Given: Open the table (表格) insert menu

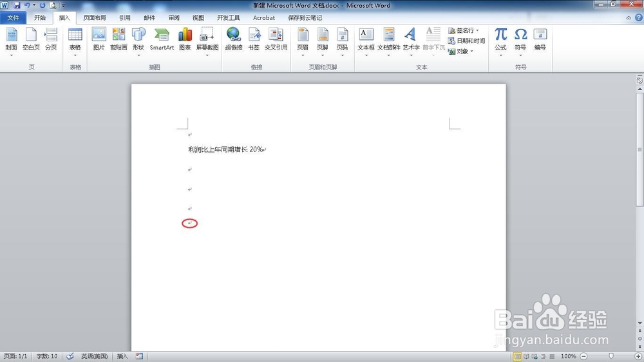Looking at the screenshot, I should tap(75, 41).
